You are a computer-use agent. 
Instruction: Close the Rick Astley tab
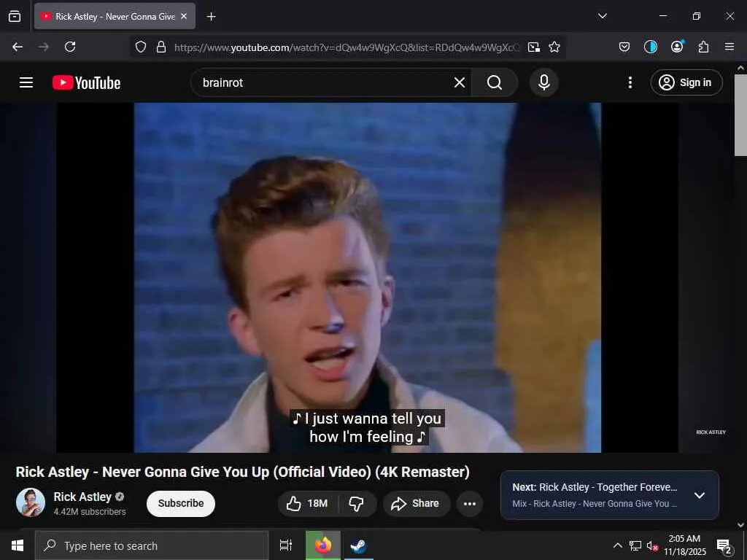tap(184, 16)
